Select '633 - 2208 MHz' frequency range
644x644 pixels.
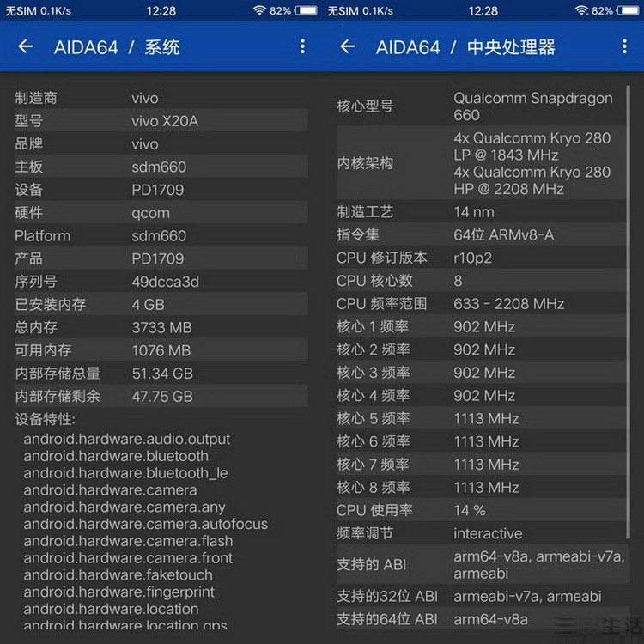click(x=508, y=304)
